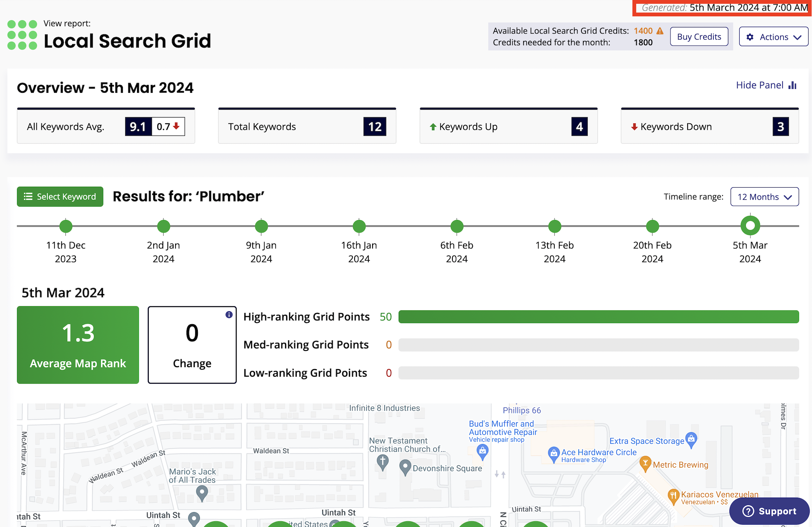Click the High-ranking Grid Points green bar
Viewport: 812px width, 527px height.
click(598, 317)
